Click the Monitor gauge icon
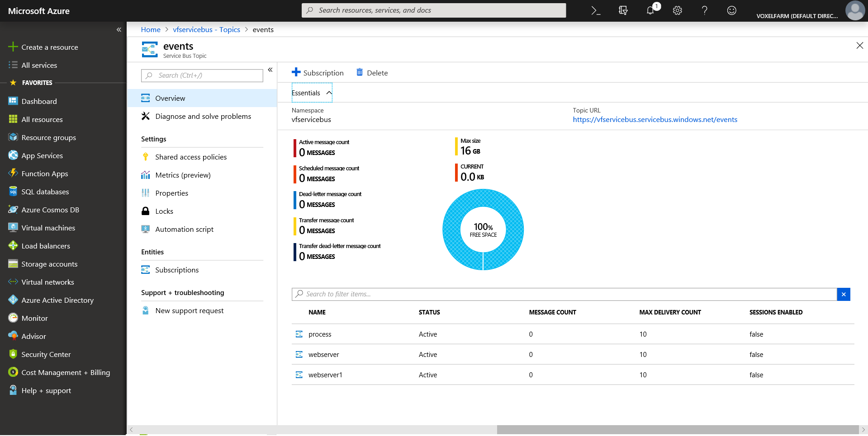 pos(13,318)
